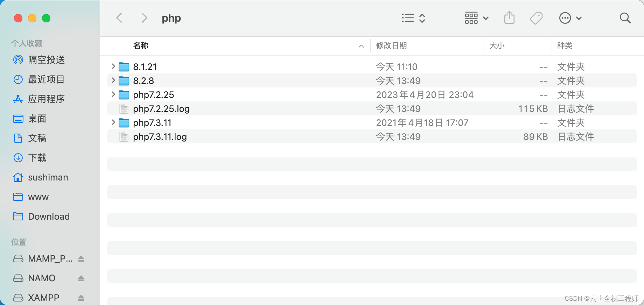Viewport: 644px width, 305px height.
Task: Select the php7.3.11.log file
Action: coord(160,137)
